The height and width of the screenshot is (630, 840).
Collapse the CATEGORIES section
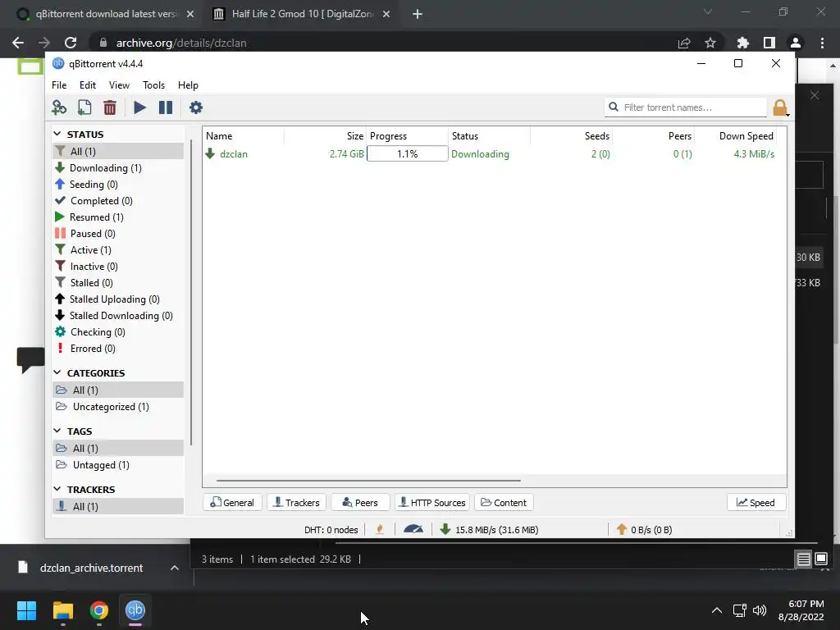click(x=57, y=372)
